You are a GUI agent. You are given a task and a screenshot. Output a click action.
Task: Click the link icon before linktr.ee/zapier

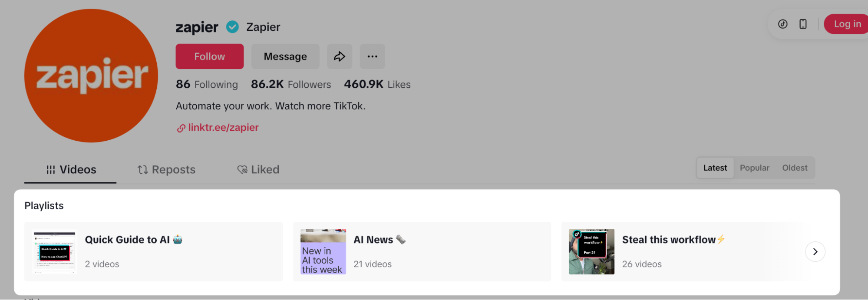pos(181,128)
